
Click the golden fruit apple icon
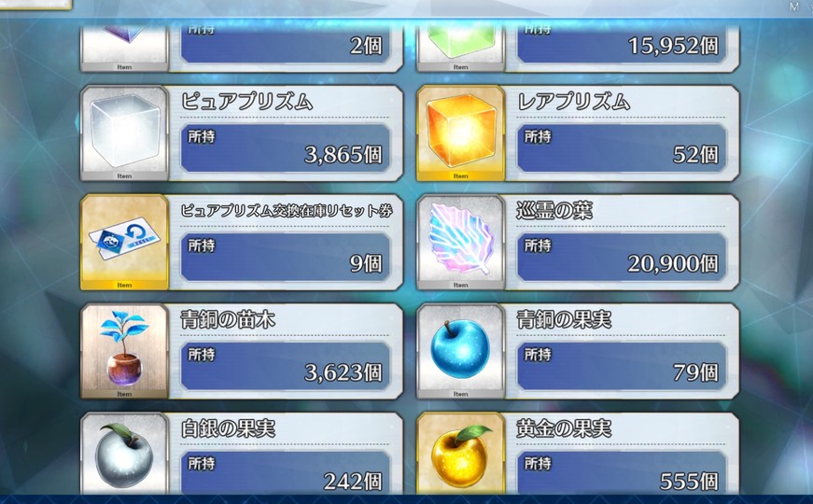coord(460,455)
